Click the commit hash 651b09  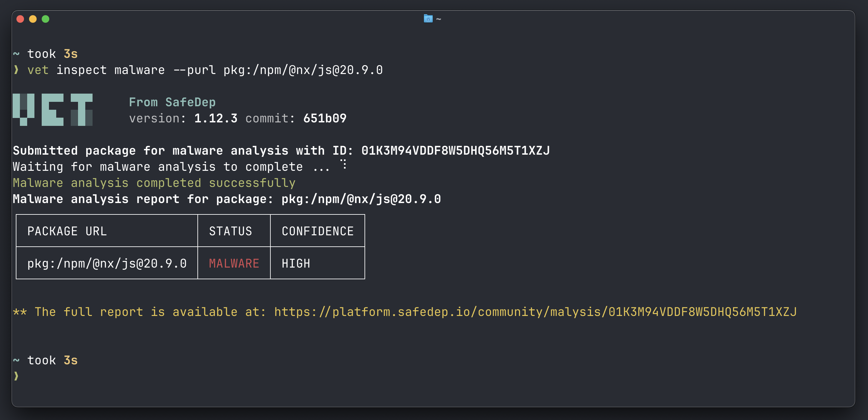[x=324, y=118]
